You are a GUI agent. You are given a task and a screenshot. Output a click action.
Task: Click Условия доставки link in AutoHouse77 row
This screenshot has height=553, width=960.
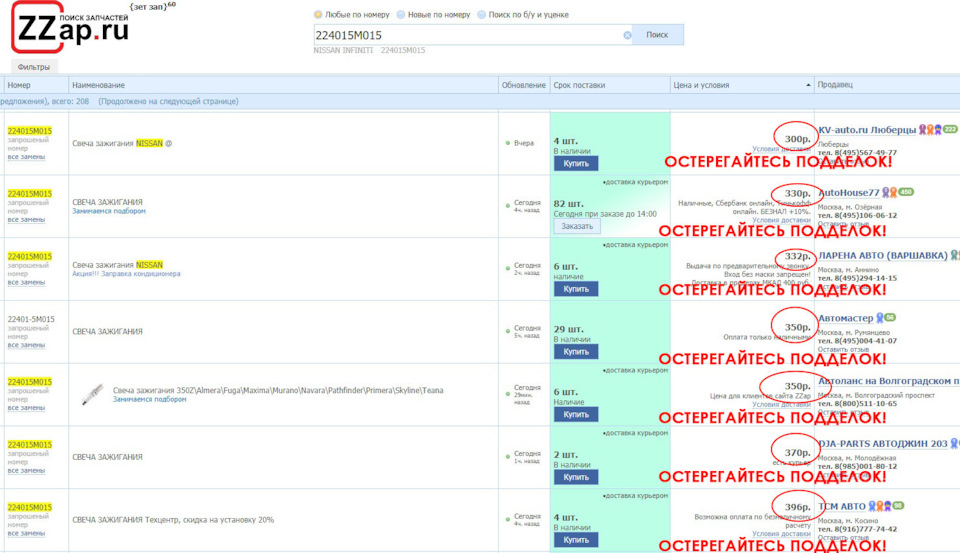point(781,220)
